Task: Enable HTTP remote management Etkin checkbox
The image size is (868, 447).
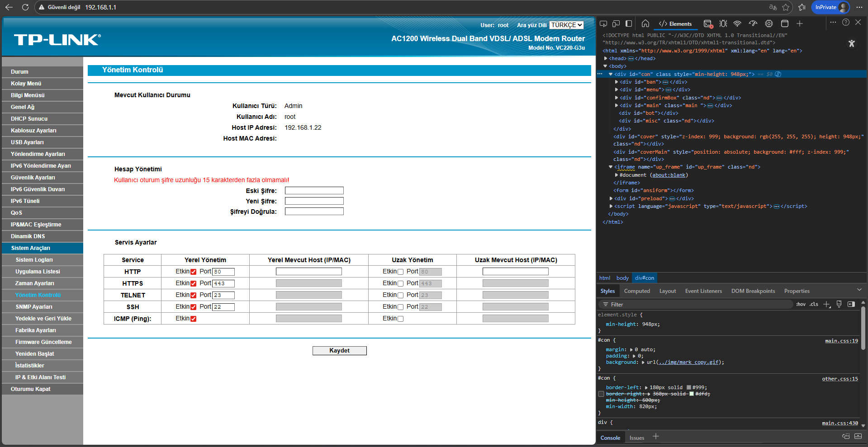Action: [x=400, y=272]
